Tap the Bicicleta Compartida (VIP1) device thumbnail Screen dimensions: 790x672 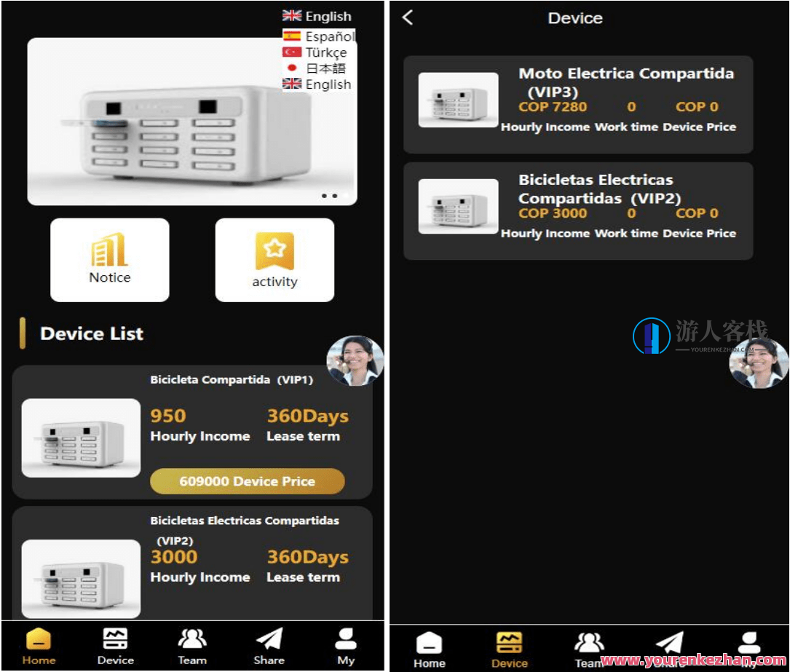pyautogui.click(x=81, y=438)
